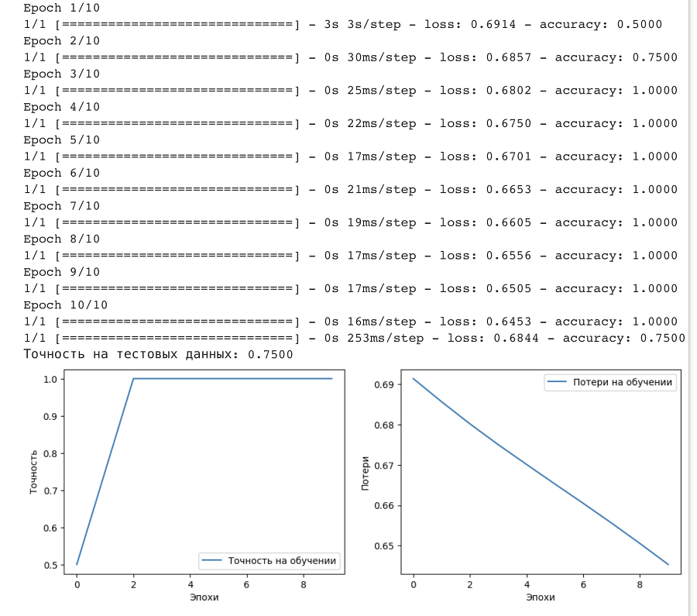Click the 'Потери' y-axis label
The width and height of the screenshot is (697, 616).
[x=366, y=473]
